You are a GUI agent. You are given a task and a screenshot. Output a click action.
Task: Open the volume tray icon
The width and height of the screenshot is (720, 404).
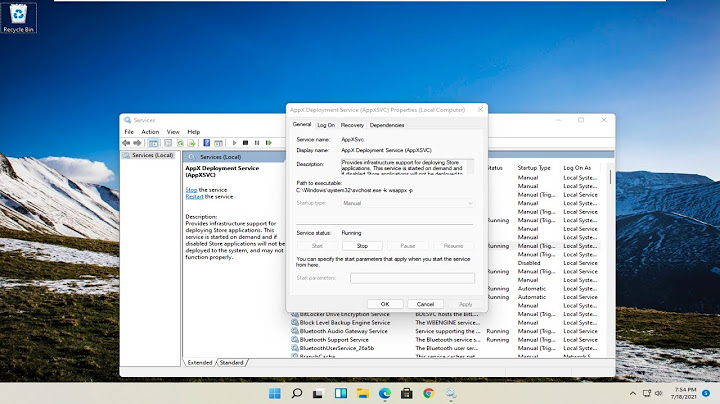658,393
